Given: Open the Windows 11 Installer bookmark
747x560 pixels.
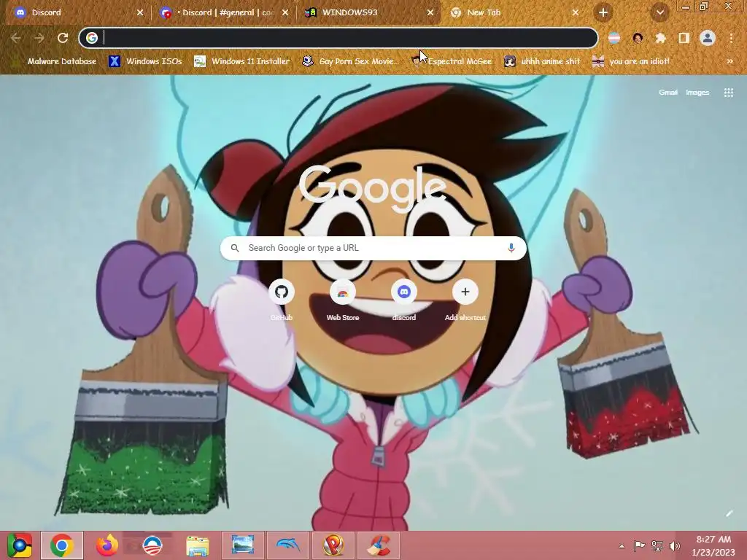Looking at the screenshot, I should coord(242,61).
